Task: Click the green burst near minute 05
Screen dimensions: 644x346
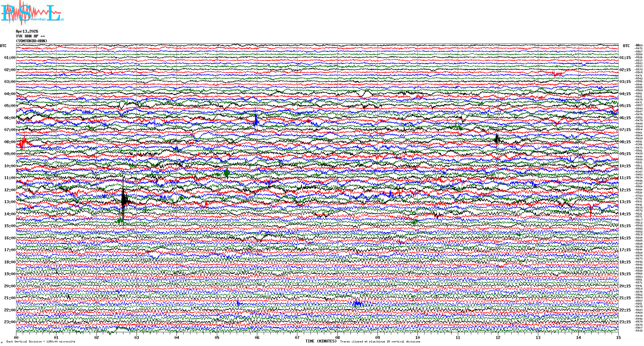Action: [x=226, y=173]
